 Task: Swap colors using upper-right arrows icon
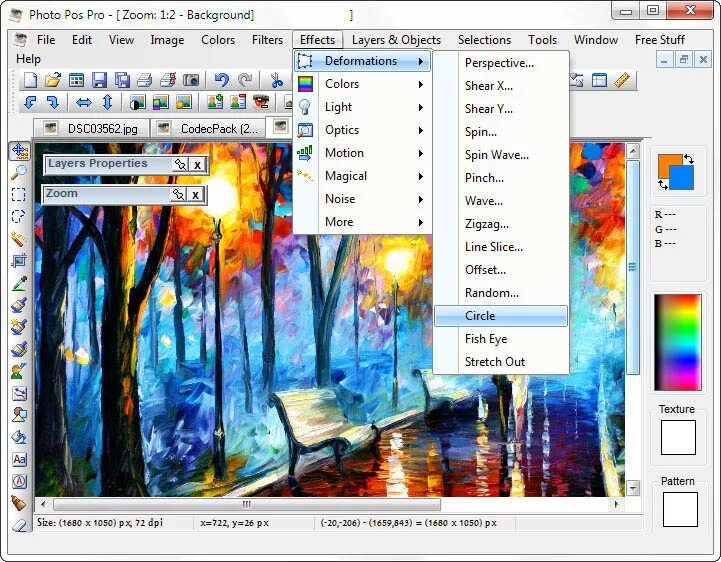point(688,159)
